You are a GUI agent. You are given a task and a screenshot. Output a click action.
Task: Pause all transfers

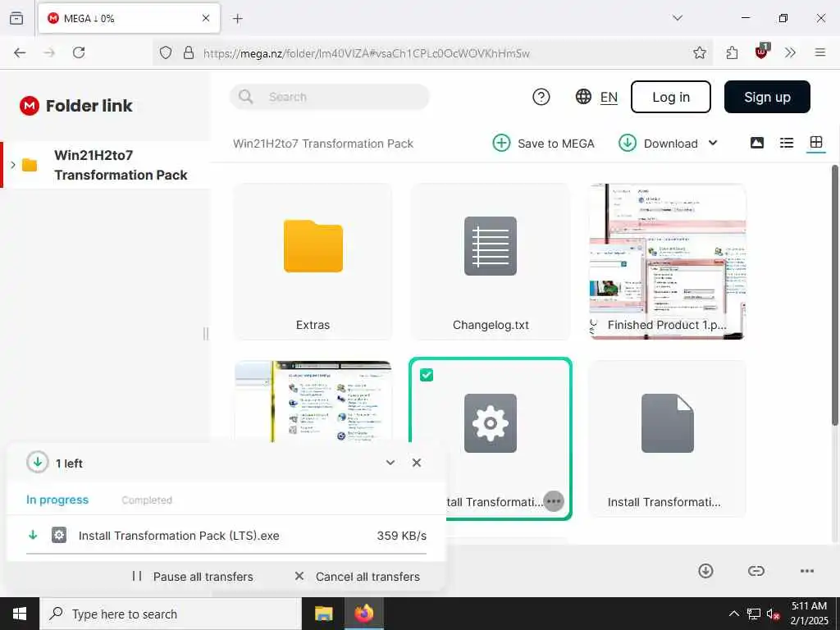193,577
